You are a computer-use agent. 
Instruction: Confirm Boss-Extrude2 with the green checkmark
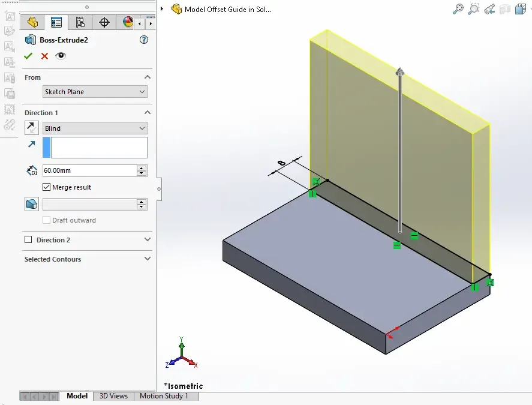28,56
